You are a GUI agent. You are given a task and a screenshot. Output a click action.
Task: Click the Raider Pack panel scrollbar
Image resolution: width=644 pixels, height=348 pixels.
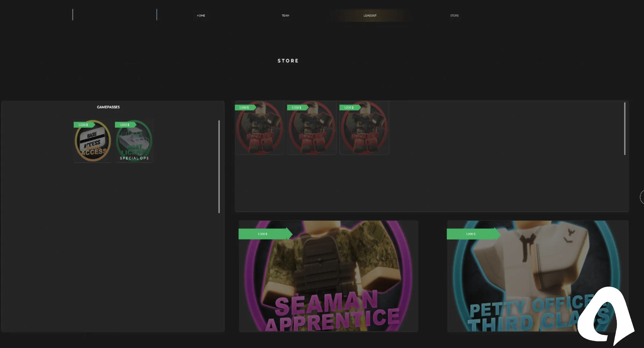tap(625, 129)
